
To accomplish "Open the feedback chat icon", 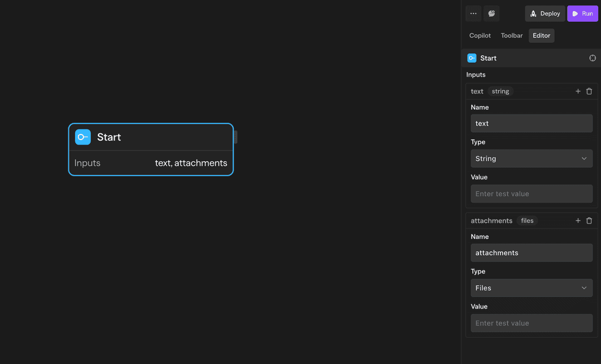I will (491, 13).
